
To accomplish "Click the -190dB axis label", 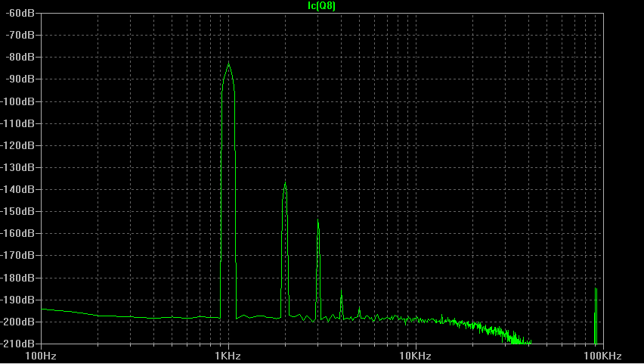I will pyautogui.click(x=17, y=300).
